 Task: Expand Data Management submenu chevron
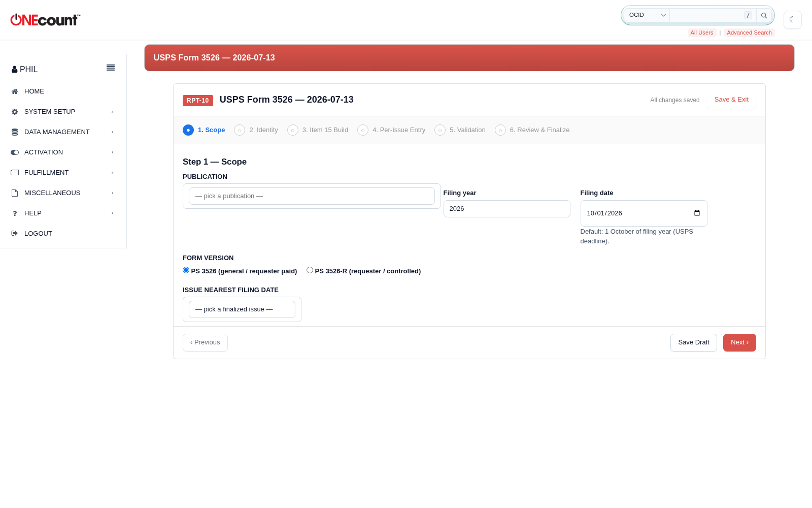tap(112, 132)
